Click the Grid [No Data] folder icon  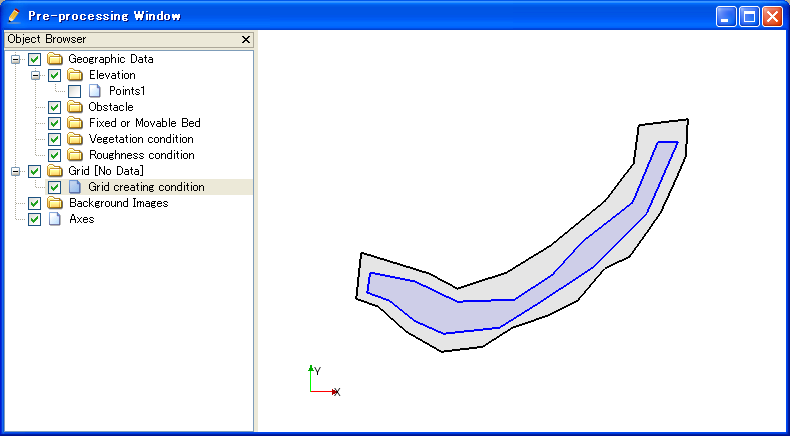tap(54, 171)
